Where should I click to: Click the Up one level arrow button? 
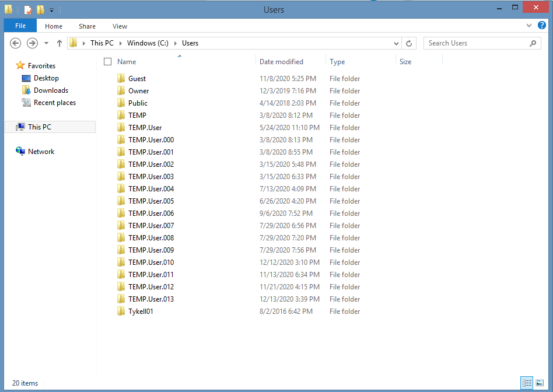pyautogui.click(x=59, y=43)
